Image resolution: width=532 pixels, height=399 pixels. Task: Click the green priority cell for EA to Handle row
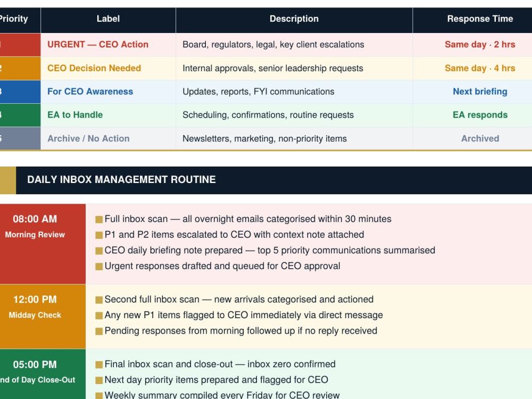pyautogui.click(x=20, y=115)
